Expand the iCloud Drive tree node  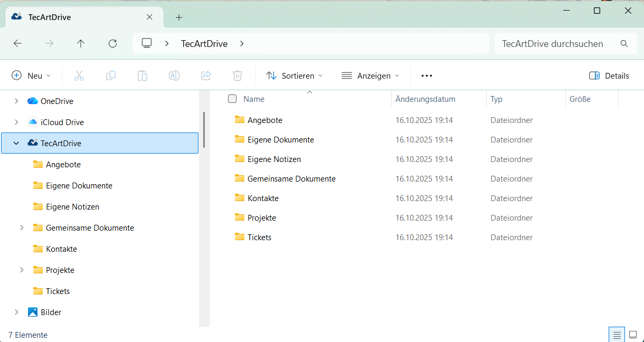click(16, 122)
